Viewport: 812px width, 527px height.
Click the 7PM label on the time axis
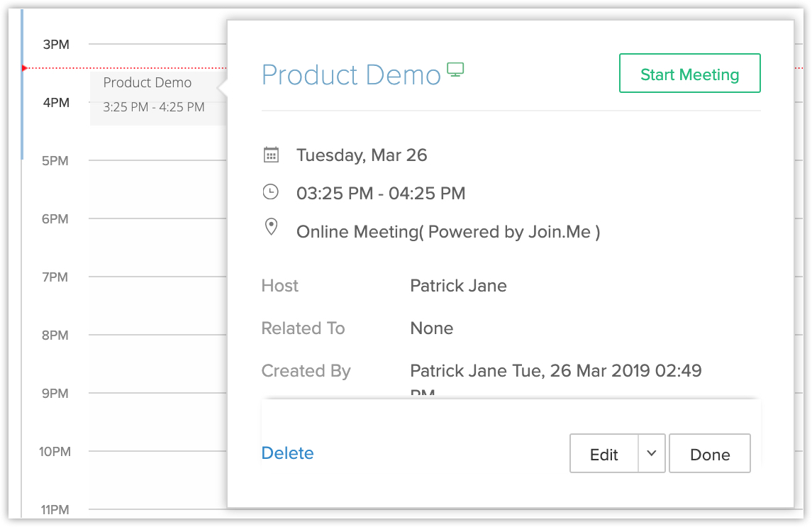[55, 277]
